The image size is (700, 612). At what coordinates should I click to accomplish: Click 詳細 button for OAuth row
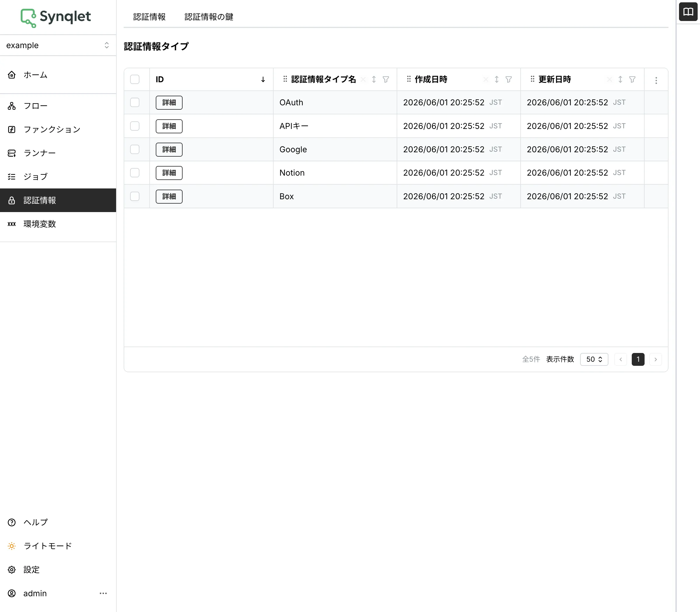coord(169,102)
